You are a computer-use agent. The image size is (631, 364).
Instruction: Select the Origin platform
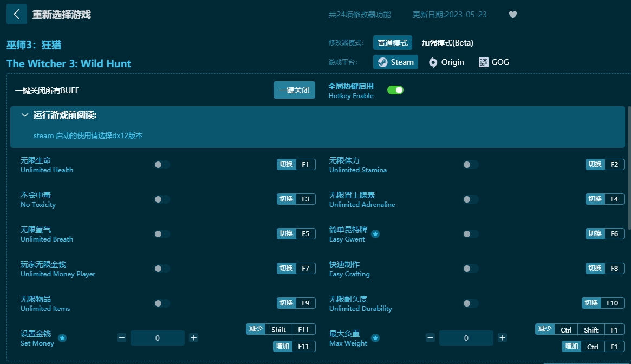pos(446,62)
